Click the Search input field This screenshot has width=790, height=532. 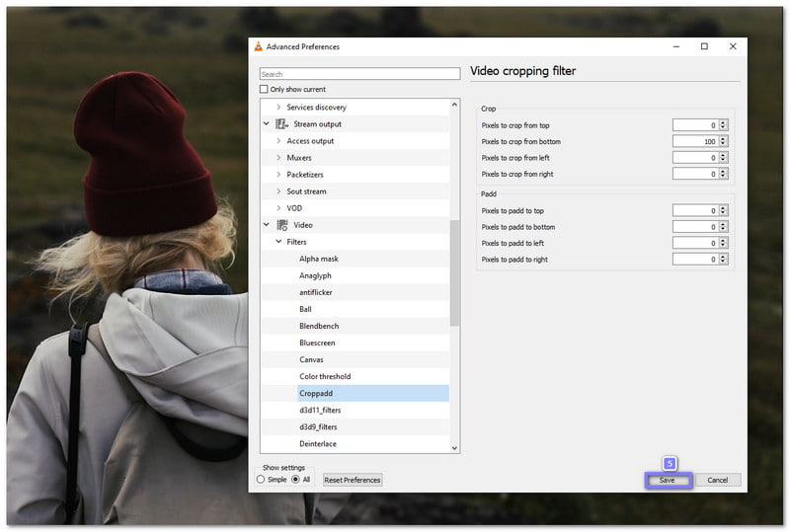click(x=360, y=74)
